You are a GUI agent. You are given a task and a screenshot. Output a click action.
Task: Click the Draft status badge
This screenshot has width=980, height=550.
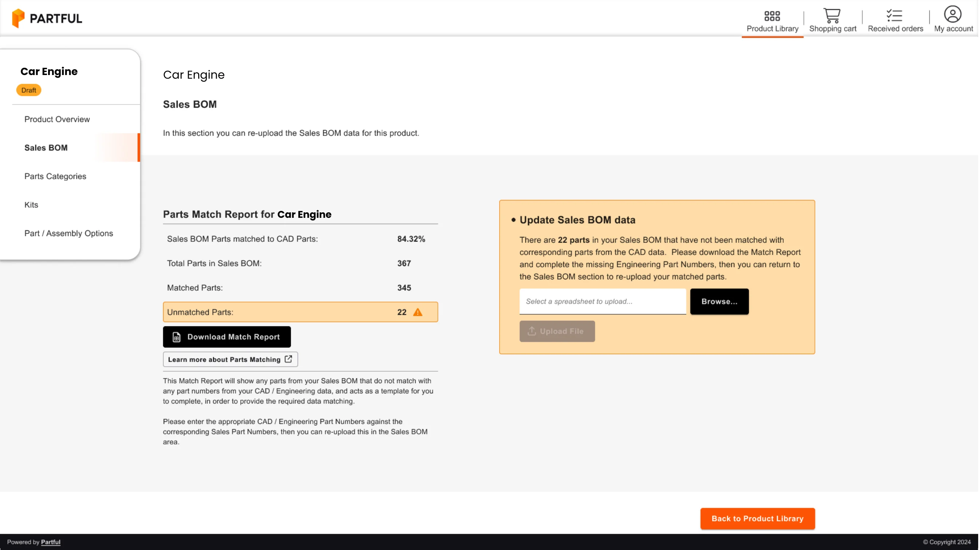29,90
